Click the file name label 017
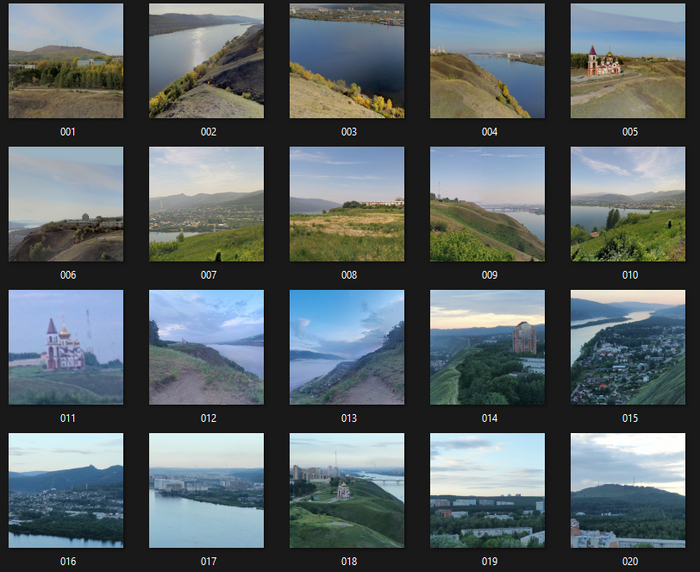 pyautogui.click(x=208, y=561)
